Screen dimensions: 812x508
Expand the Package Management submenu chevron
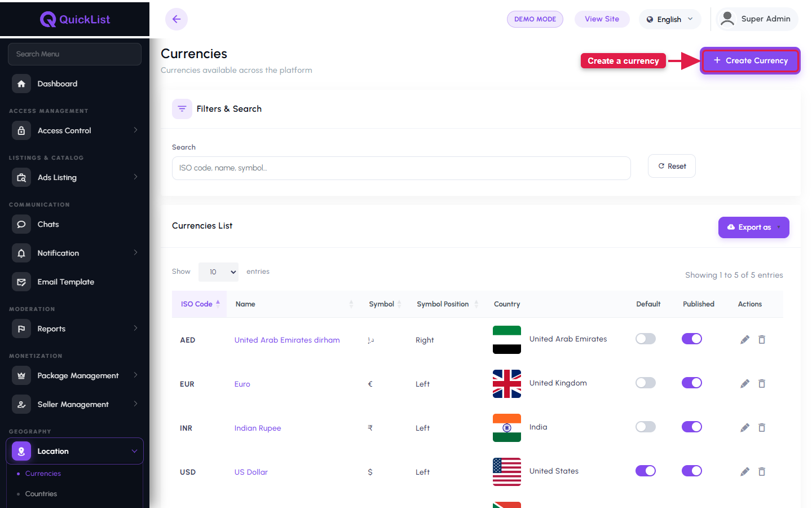pos(135,375)
